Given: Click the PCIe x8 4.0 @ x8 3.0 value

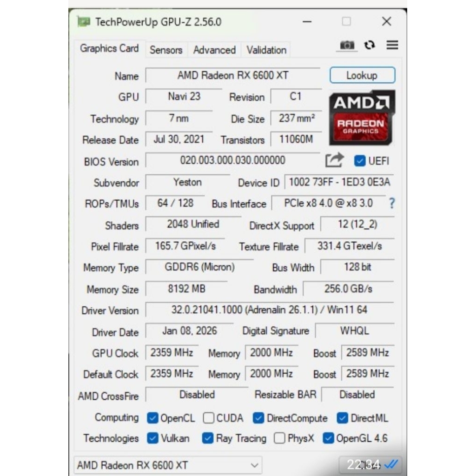Looking at the screenshot, I should coord(329,203).
